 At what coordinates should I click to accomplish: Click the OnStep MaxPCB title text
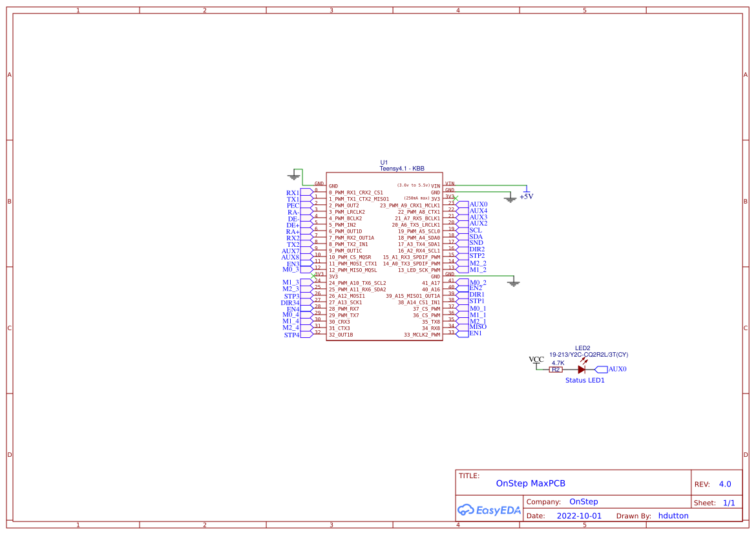530,483
